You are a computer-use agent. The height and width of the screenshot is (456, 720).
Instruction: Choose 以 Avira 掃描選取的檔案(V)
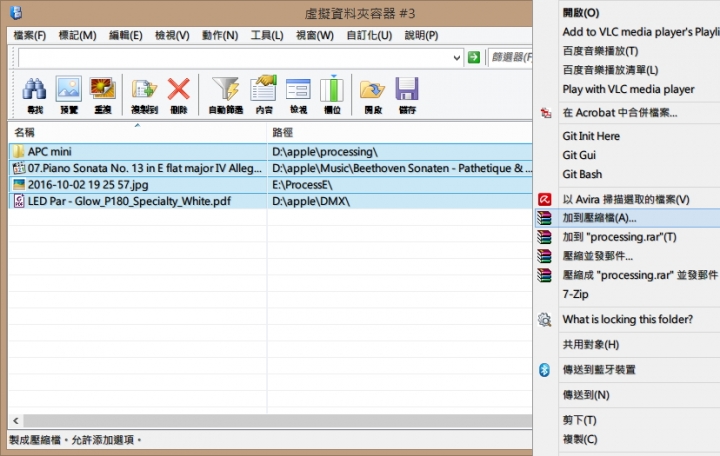(626, 199)
